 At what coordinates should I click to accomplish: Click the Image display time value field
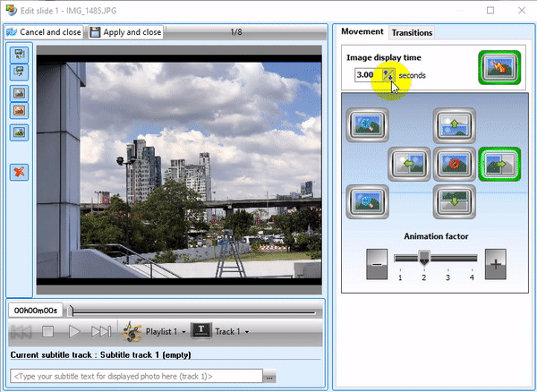pos(367,74)
